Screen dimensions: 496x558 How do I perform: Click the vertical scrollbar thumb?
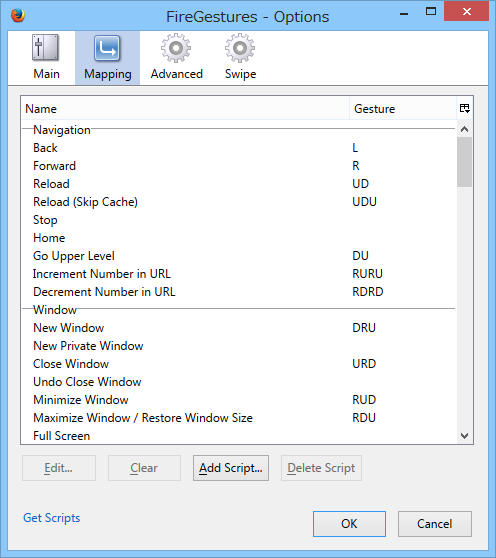coord(464,162)
